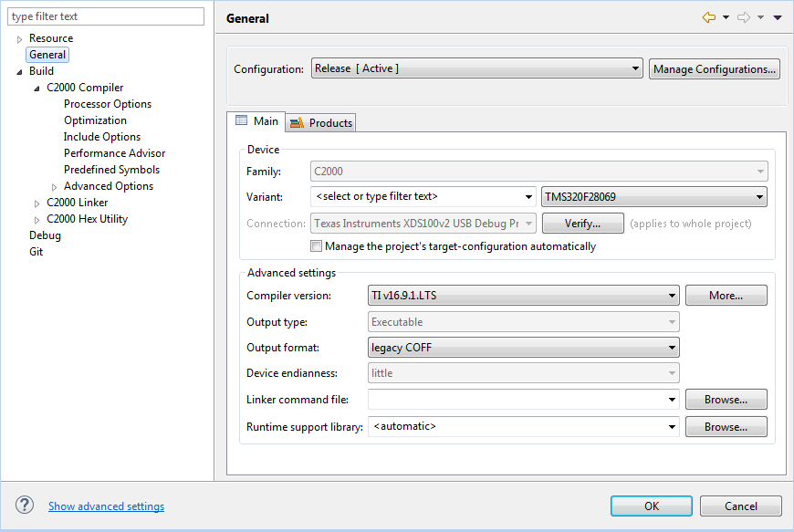This screenshot has height=532, width=794.
Task: Open the back history dropdown arrow
Action: (x=726, y=17)
